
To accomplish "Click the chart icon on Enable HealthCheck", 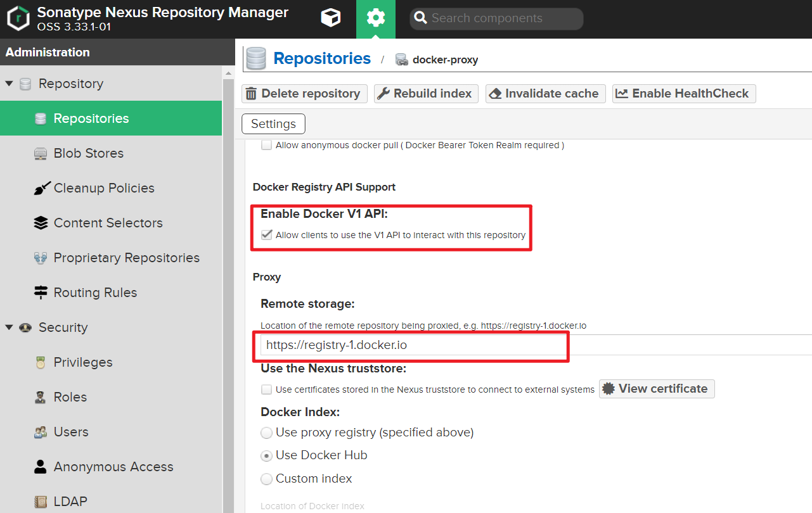I will 622,94.
